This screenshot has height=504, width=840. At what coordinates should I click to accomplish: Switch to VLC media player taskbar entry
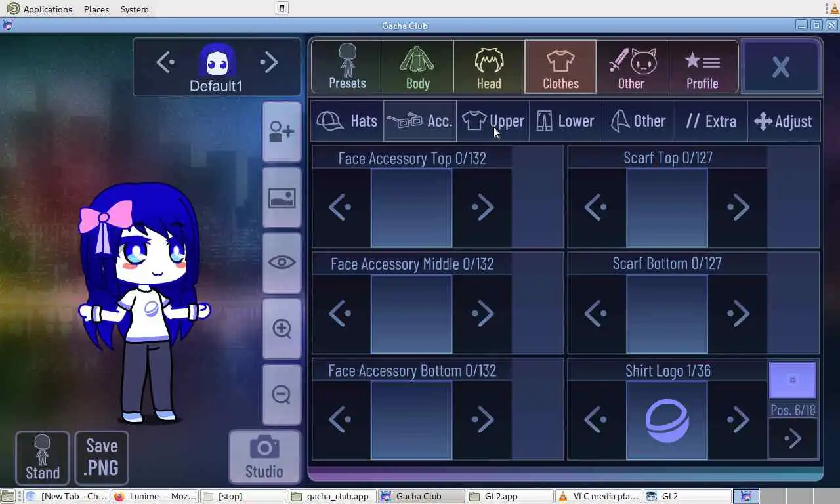(x=598, y=496)
